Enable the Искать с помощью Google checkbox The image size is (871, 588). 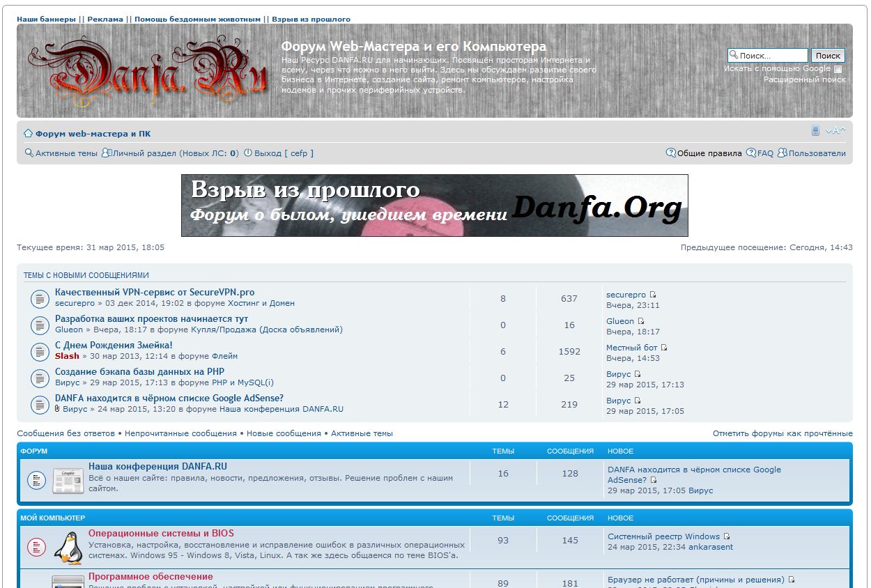click(x=838, y=69)
